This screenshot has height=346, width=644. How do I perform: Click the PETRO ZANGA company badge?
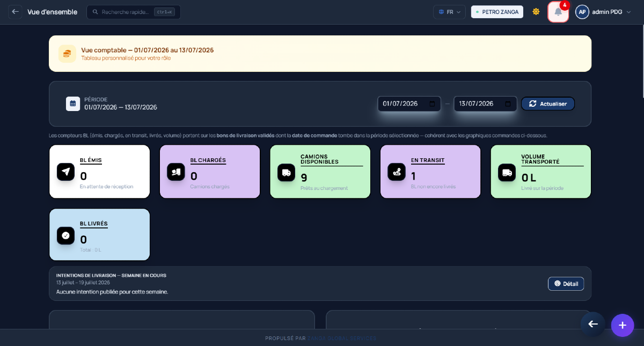pyautogui.click(x=497, y=12)
